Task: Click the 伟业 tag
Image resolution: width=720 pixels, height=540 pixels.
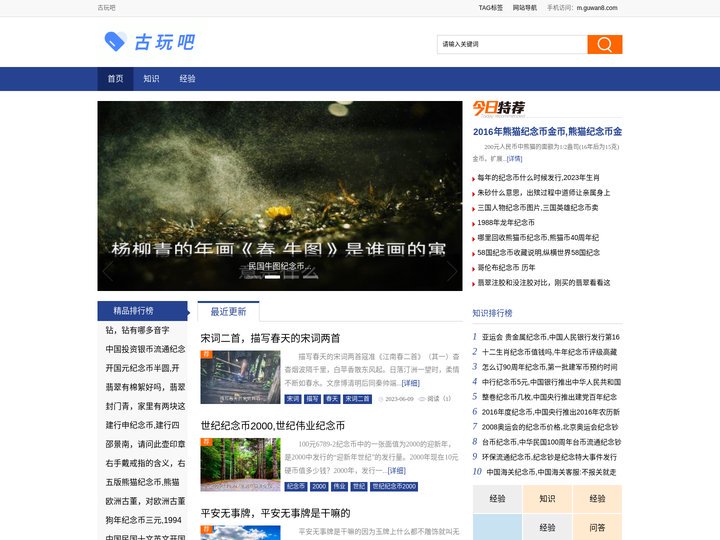Action: point(339,486)
